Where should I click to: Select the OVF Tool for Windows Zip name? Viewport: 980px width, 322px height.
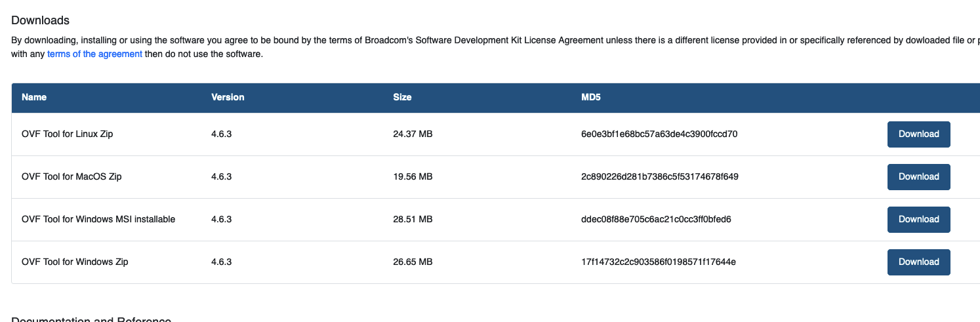(x=75, y=262)
